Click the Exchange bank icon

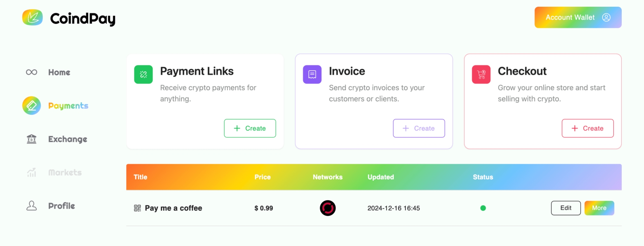pos(32,139)
